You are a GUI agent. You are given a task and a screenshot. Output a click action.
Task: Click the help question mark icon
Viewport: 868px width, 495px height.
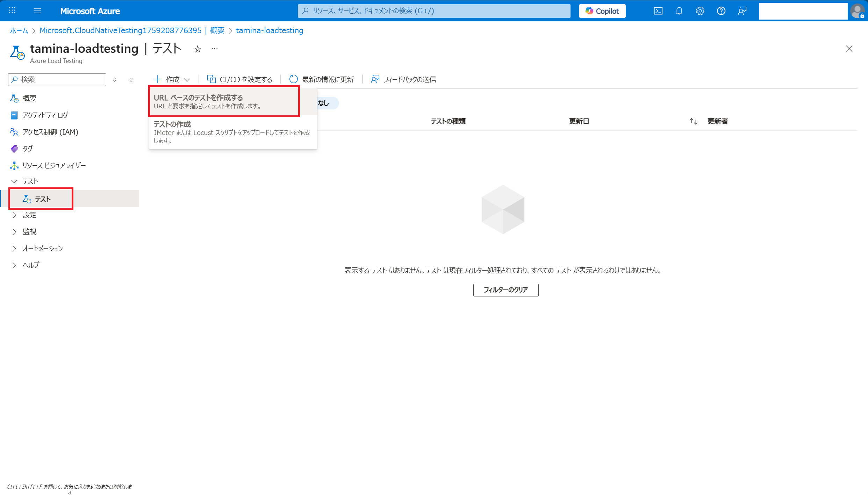click(x=721, y=11)
